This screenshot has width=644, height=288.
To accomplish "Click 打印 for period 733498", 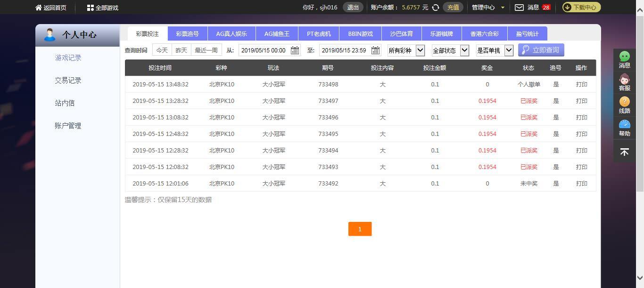I will [581, 85].
